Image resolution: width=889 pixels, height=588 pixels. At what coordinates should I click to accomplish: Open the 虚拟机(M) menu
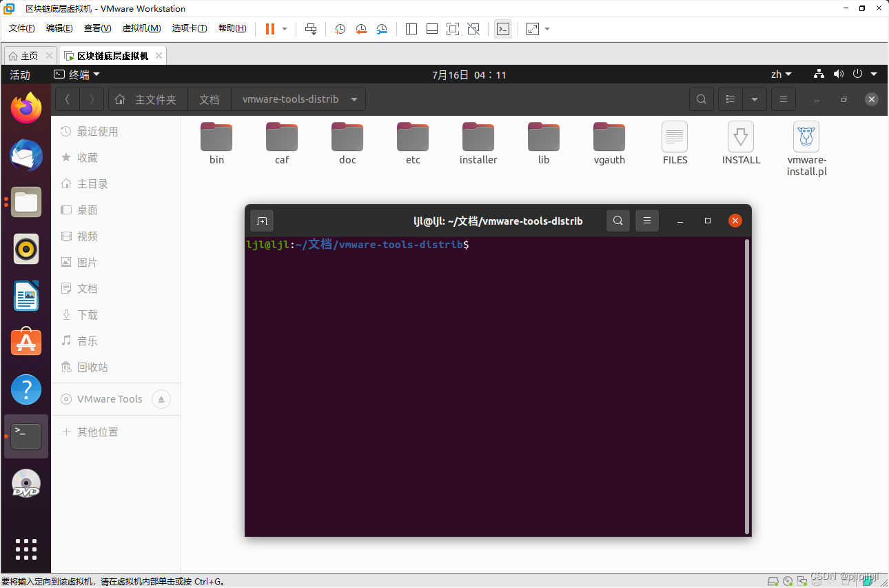(x=141, y=28)
